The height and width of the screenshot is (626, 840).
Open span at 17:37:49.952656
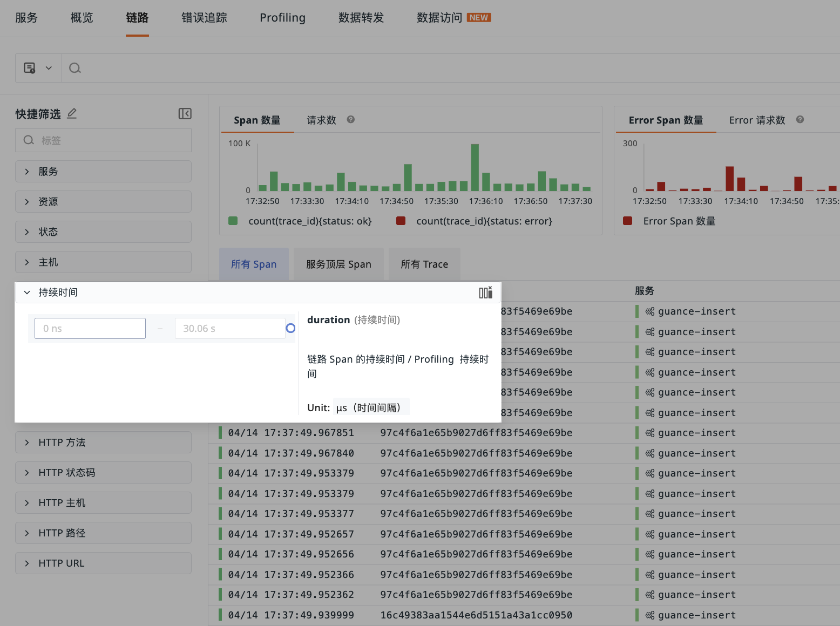[291, 554]
